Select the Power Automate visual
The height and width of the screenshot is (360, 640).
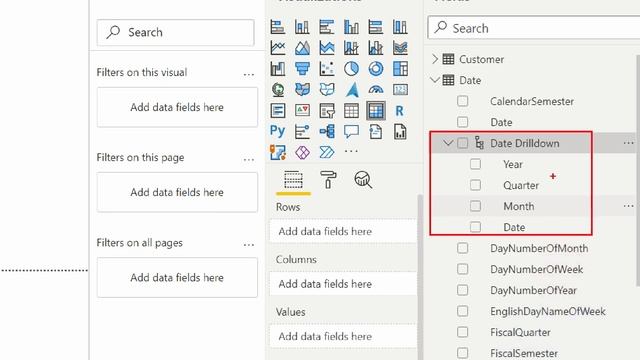click(327, 152)
